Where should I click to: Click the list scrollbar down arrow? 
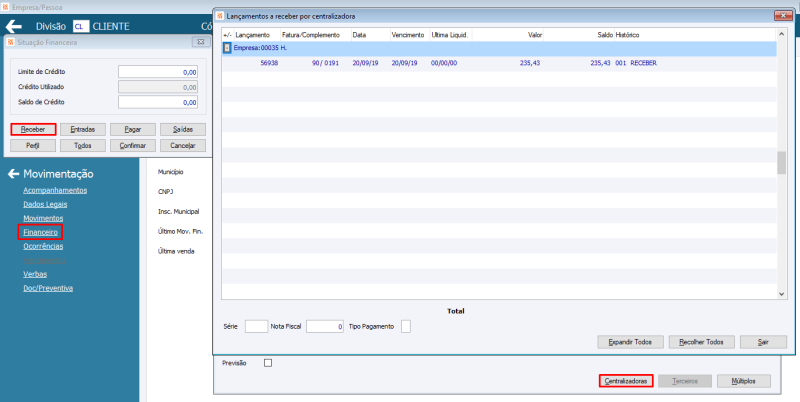[781, 294]
